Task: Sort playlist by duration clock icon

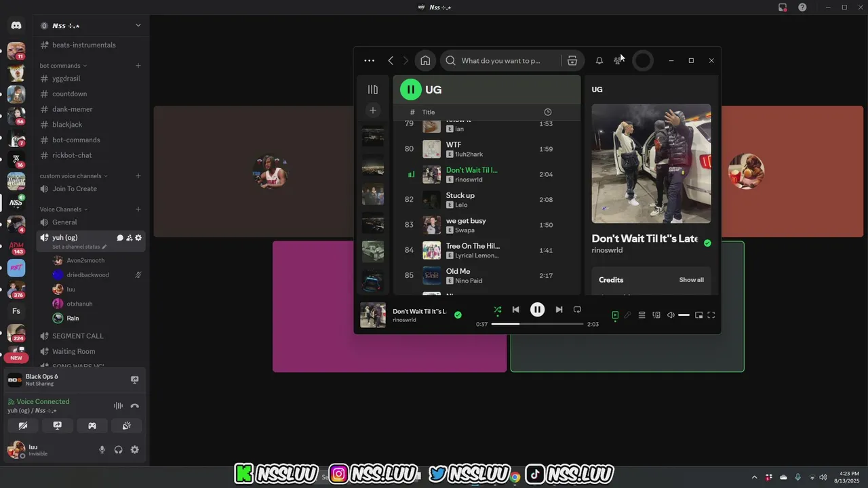Action: pyautogui.click(x=548, y=112)
